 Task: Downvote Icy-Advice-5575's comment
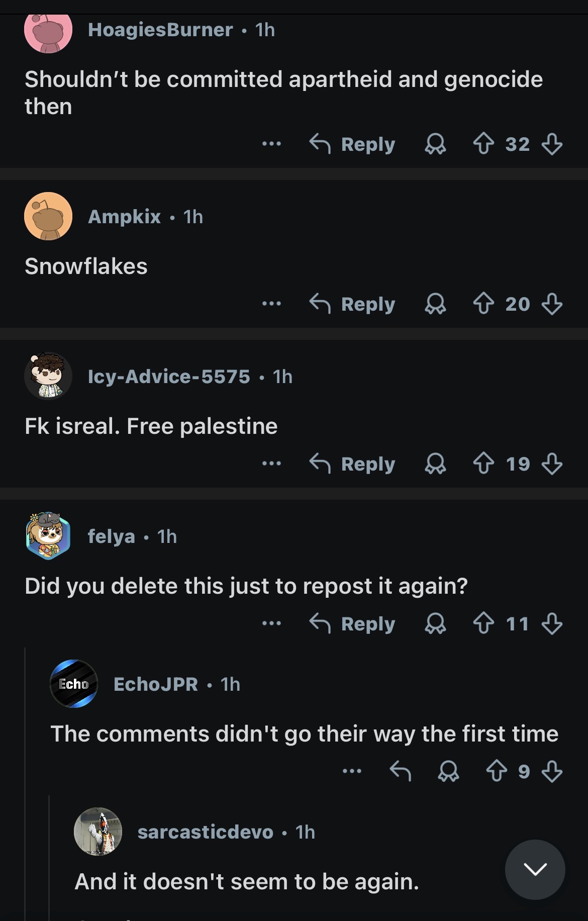pos(552,464)
